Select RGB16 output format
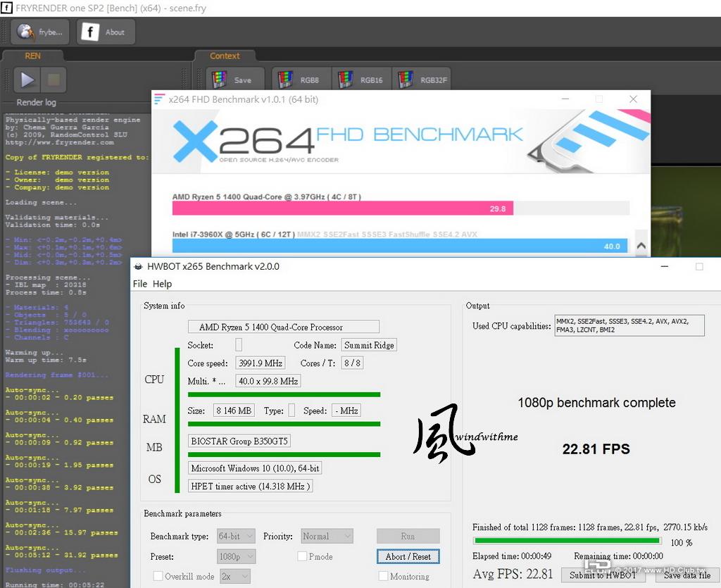This screenshot has width=721, height=588. tap(361, 80)
